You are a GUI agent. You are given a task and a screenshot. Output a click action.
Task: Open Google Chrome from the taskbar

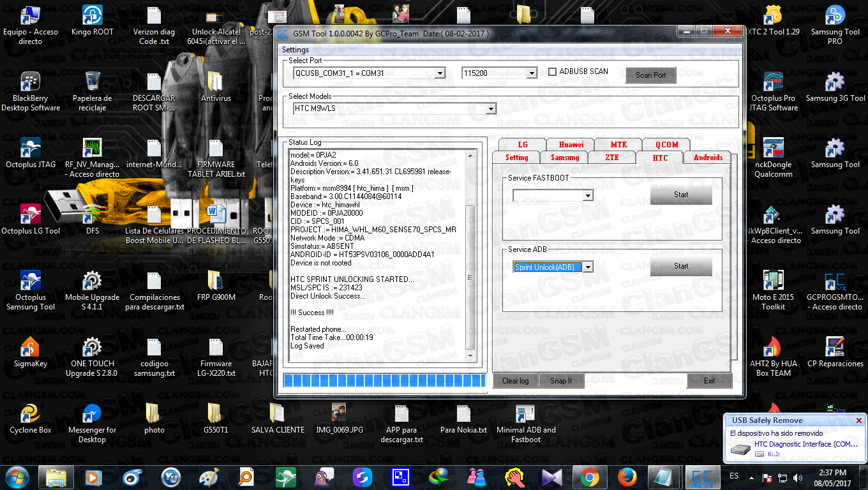pyautogui.click(x=589, y=477)
